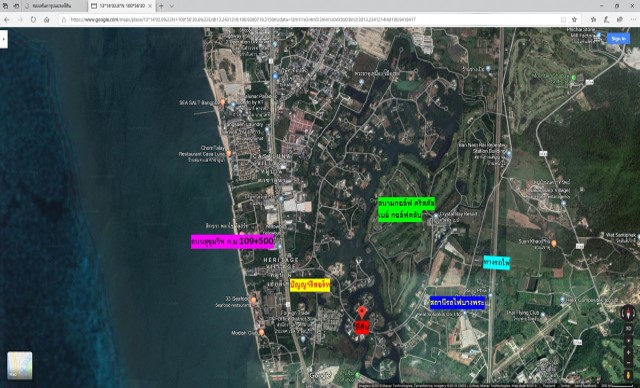Switch to the first browser tab with Thai title
This screenshot has width=640, height=388.
point(55,6)
